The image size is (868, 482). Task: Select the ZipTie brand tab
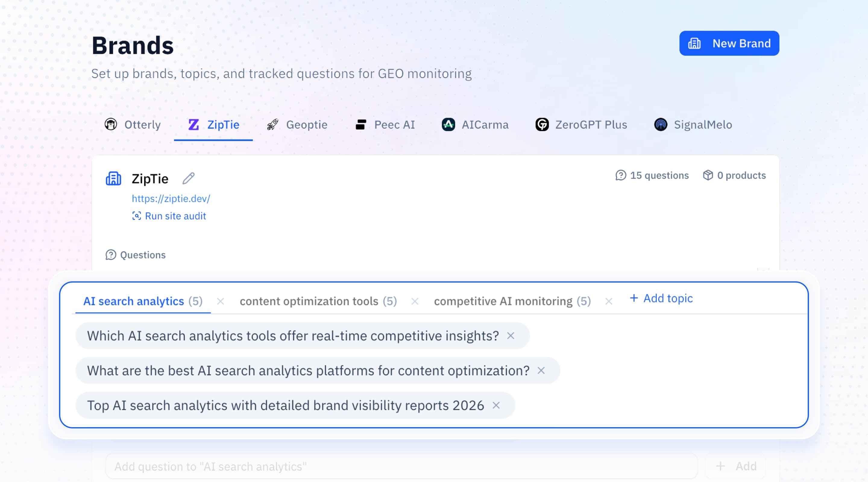(x=213, y=125)
